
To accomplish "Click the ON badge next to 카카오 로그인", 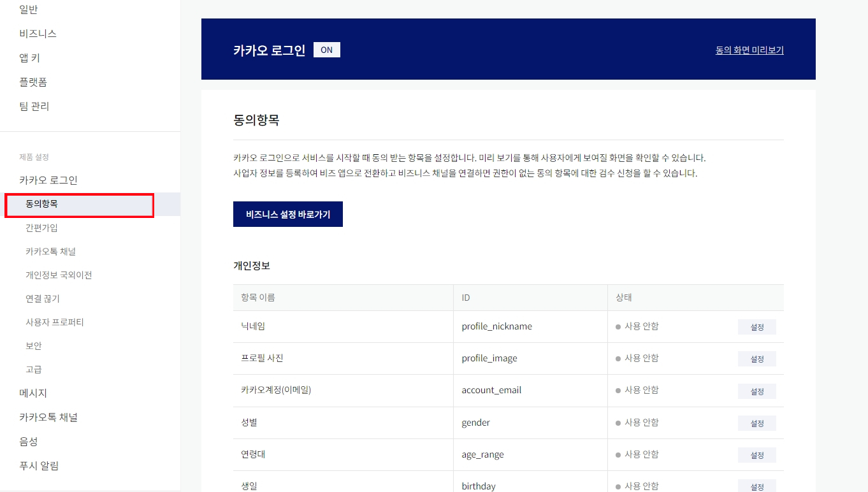I will [x=327, y=50].
